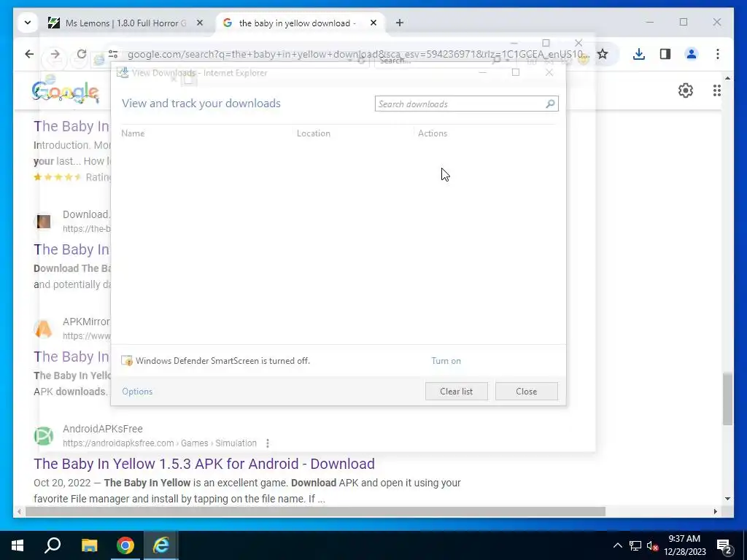Viewport: 747px width, 560px height.
Task: Click Chrome back navigation arrow
Action: (x=29, y=54)
